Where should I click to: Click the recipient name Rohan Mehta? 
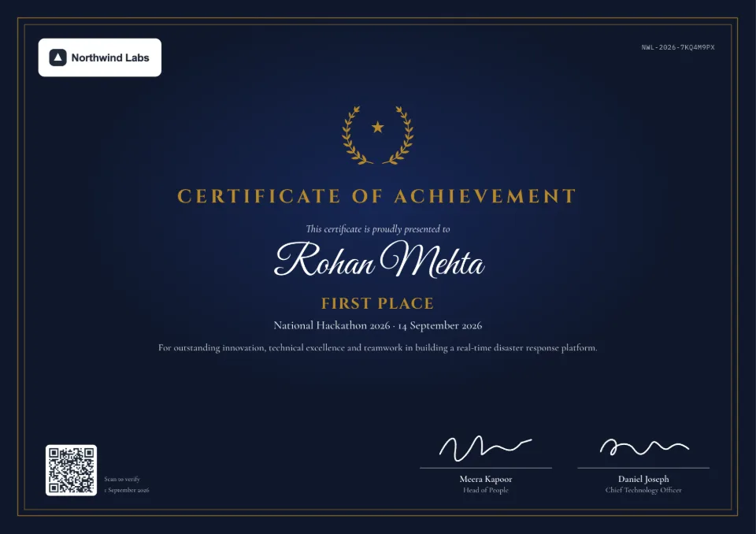[x=379, y=259]
